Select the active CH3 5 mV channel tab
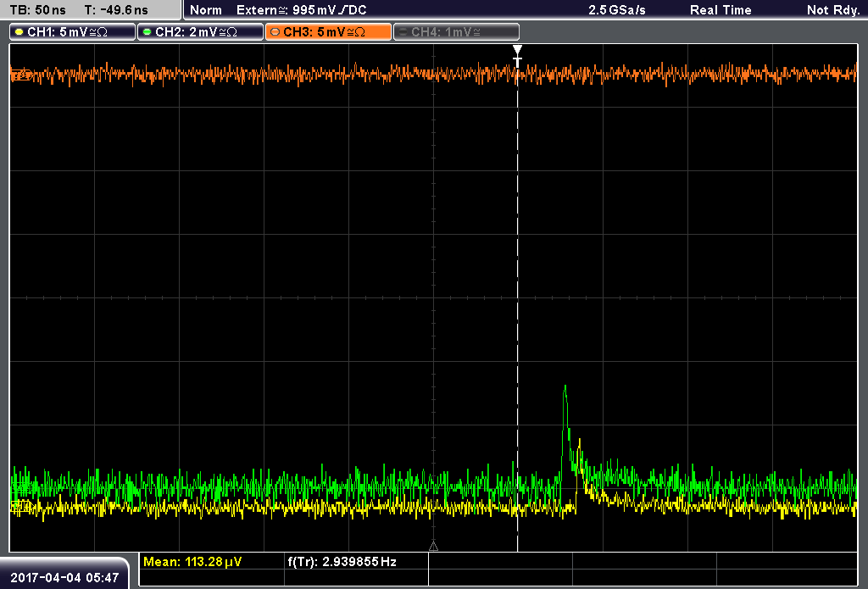 pyautogui.click(x=328, y=32)
